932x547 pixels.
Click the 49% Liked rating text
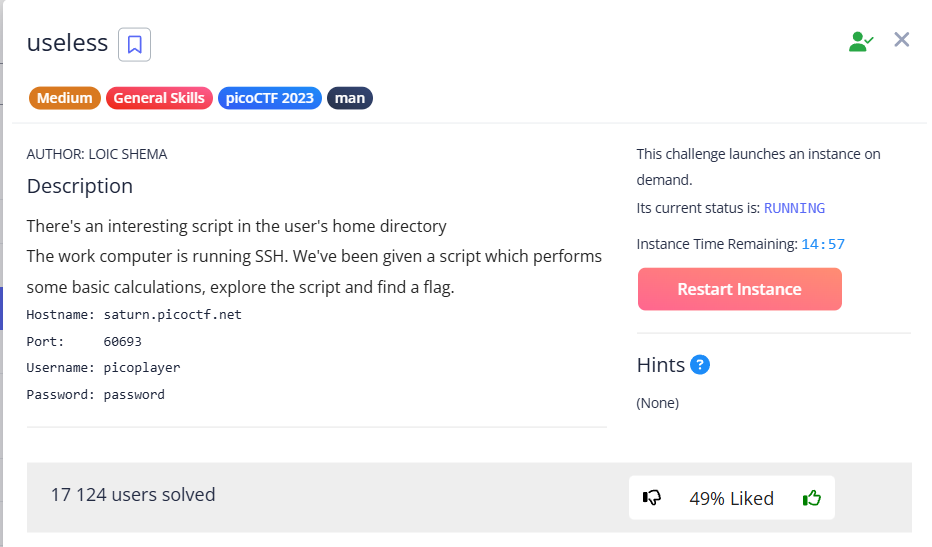click(x=731, y=498)
